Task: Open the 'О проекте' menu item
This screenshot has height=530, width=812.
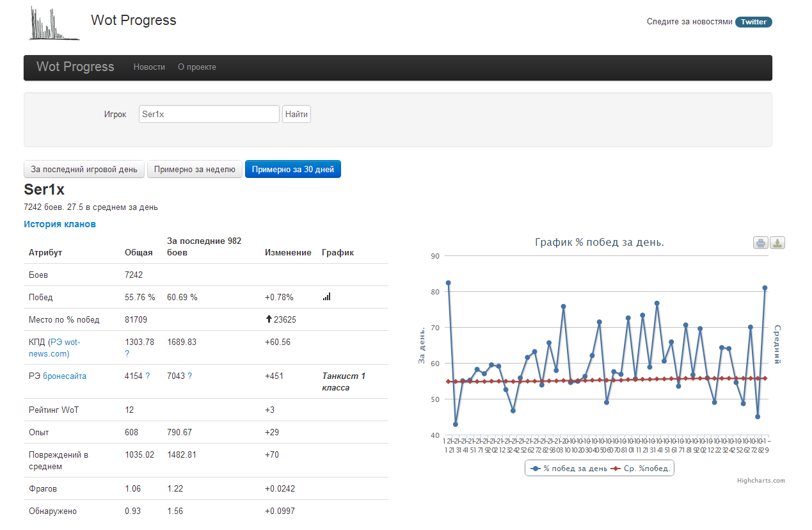Action: pos(197,67)
